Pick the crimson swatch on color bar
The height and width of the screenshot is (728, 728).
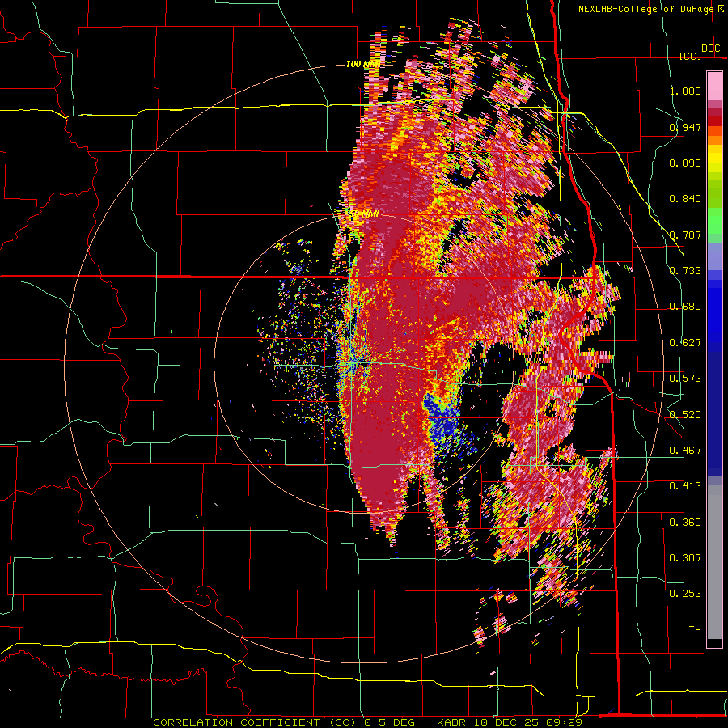[x=714, y=112]
